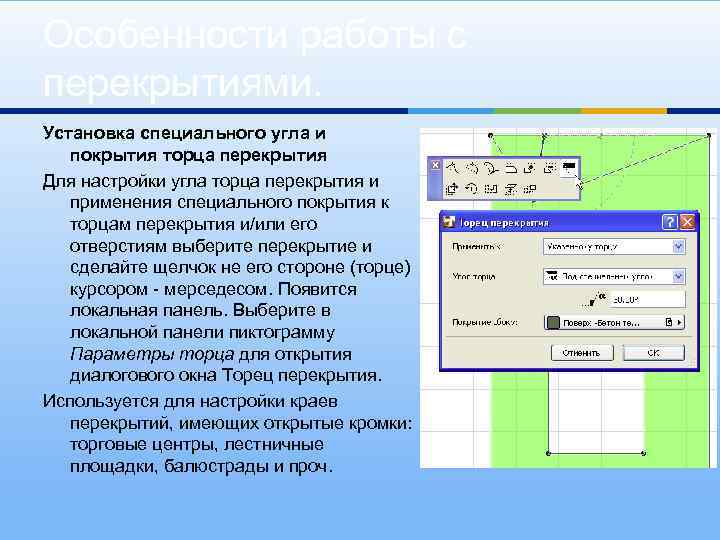Open the Покрытие боков surface popup arrow
Image resolution: width=720 pixels, height=540 pixels.
coord(680,322)
